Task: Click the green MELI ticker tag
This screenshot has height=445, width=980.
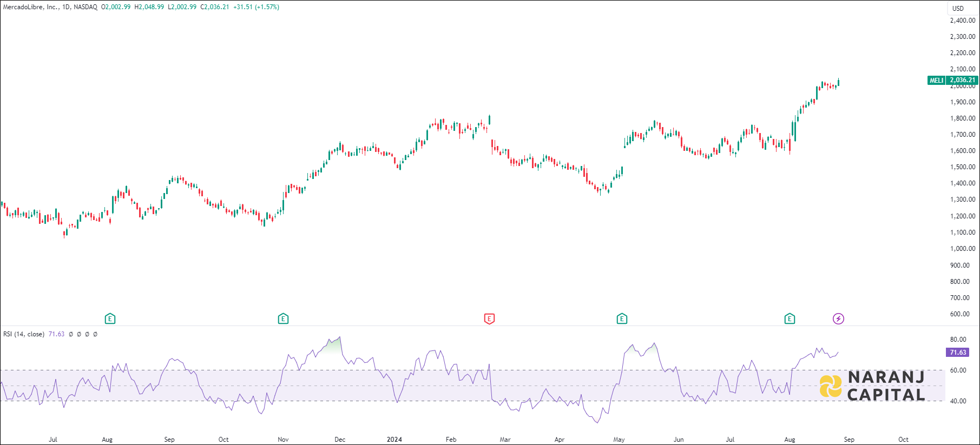Action: point(936,80)
